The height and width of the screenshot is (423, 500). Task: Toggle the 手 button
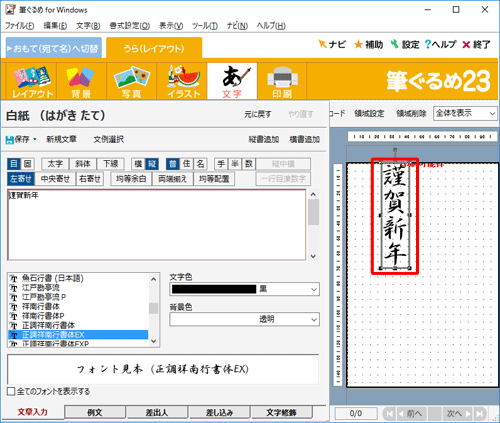coord(221,164)
